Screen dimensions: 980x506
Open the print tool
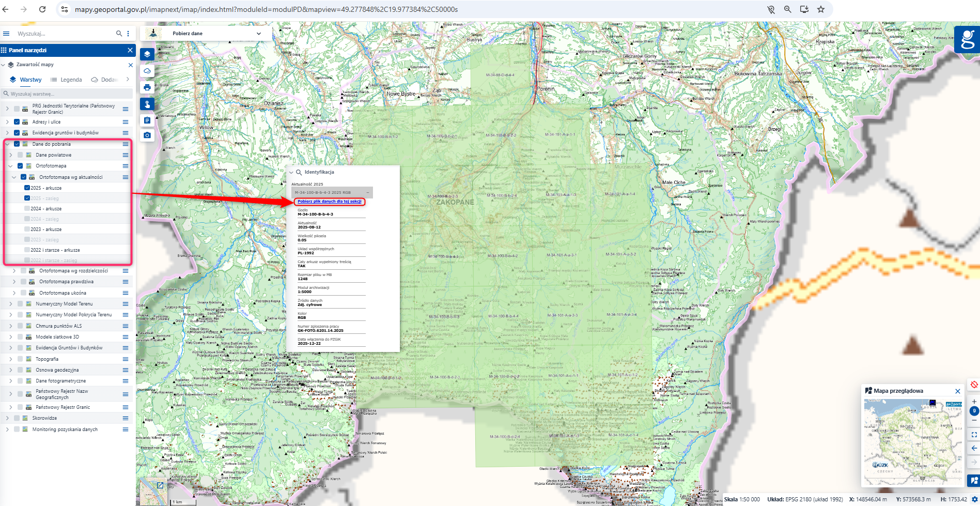(x=147, y=87)
